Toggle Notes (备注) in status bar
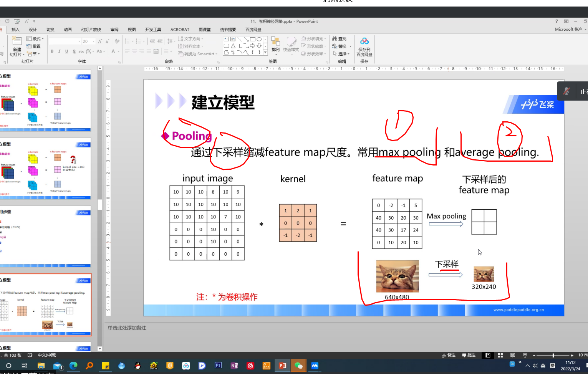Viewport: 588px width, 374px height. (x=449, y=355)
